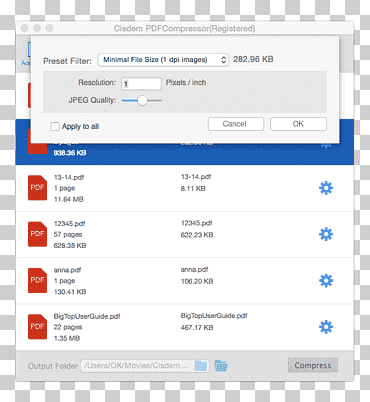Select the anna.pdf source file name

click(67, 270)
